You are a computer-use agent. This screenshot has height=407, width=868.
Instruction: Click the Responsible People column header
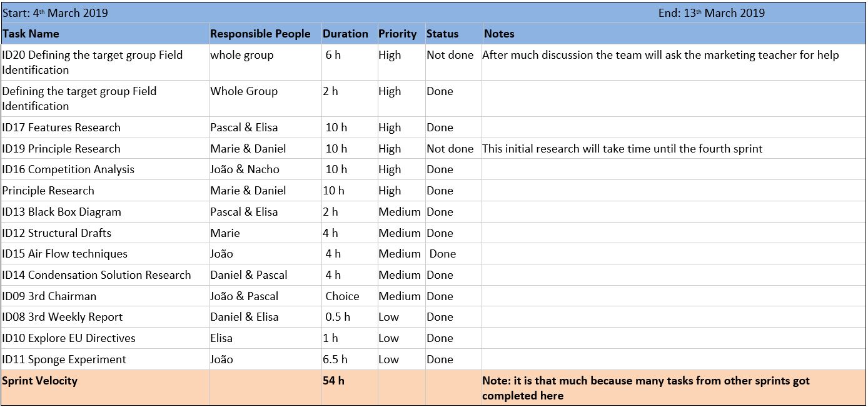(x=260, y=34)
